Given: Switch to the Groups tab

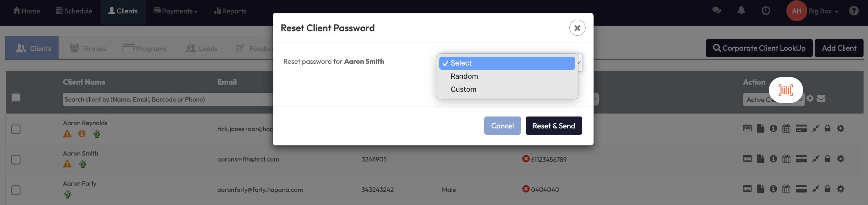Looking at the screenshot, I should (88, 49).
